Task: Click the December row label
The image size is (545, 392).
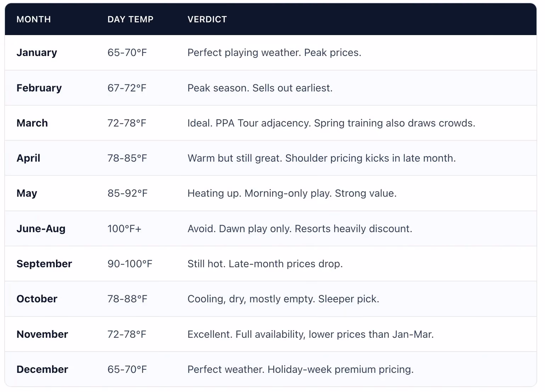Action: tap(43, 369)
